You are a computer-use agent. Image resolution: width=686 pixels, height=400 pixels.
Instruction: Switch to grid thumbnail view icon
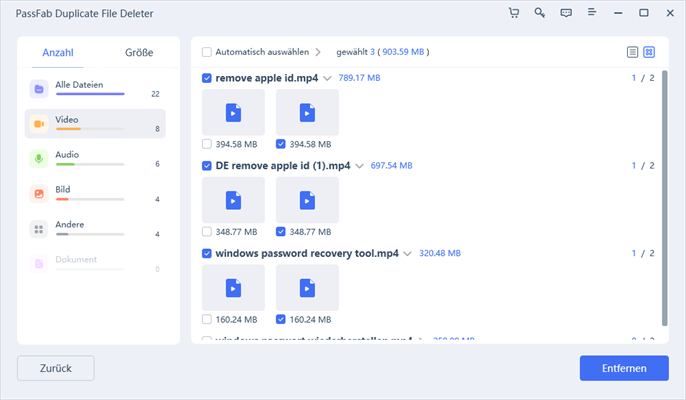click(648, 51)
